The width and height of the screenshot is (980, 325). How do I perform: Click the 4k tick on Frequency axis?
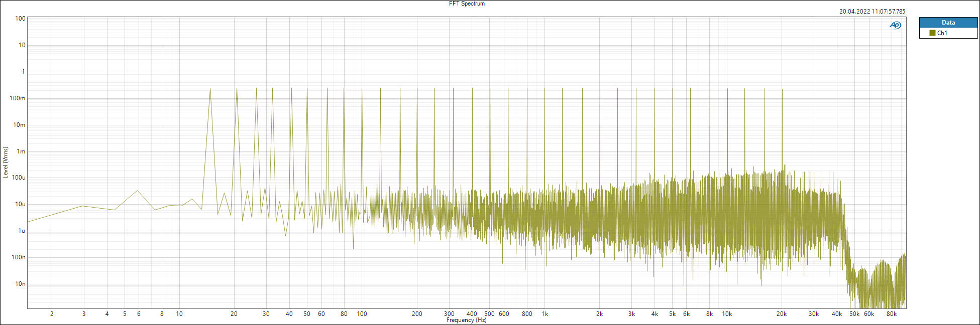[x=655, y=314]
